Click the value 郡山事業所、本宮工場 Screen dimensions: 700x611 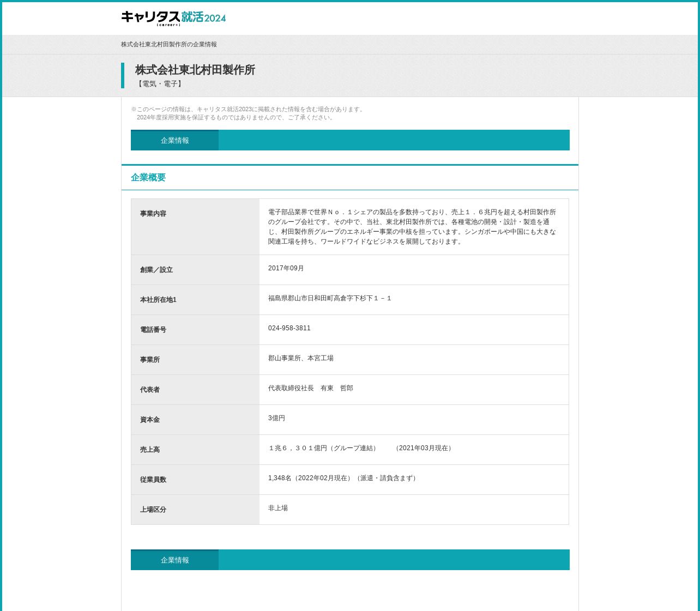pyautogui.click(x=301, y=358)
